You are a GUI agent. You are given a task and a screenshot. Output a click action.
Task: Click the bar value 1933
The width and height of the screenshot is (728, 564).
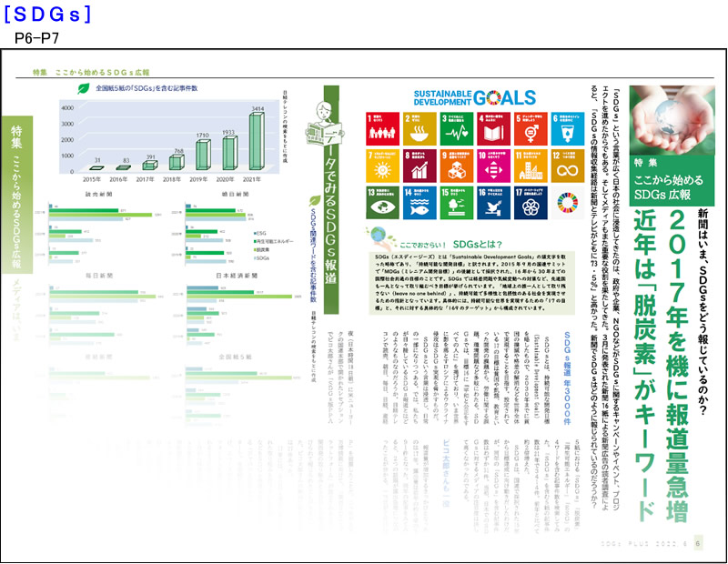pyautogui.click(x=228, y=132)
